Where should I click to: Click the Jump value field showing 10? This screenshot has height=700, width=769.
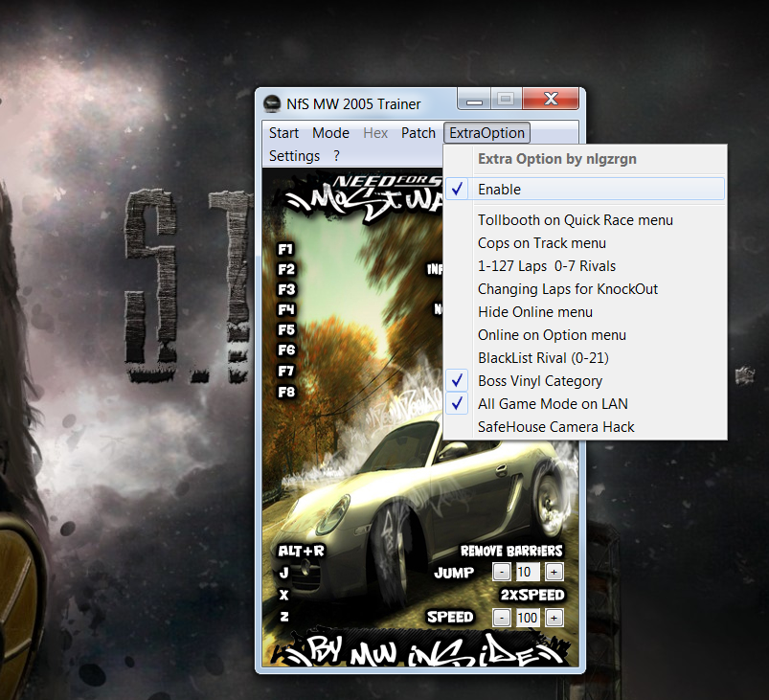[x=528, y=572]
